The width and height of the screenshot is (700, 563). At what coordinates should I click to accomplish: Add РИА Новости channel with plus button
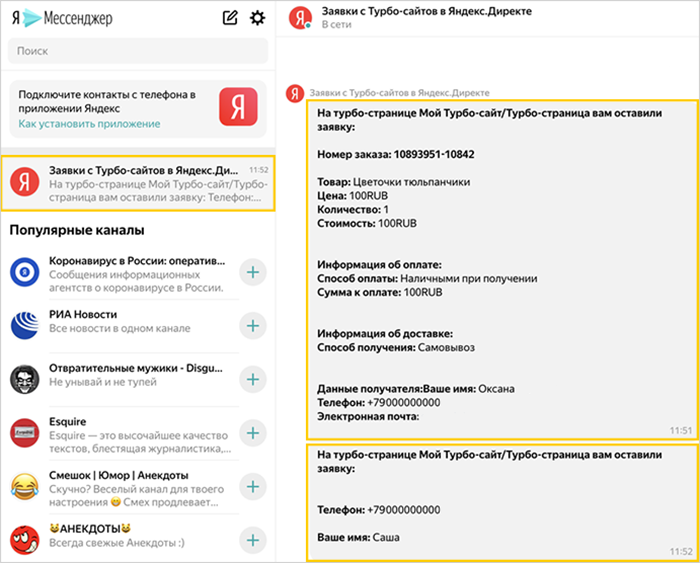point(253,326)
